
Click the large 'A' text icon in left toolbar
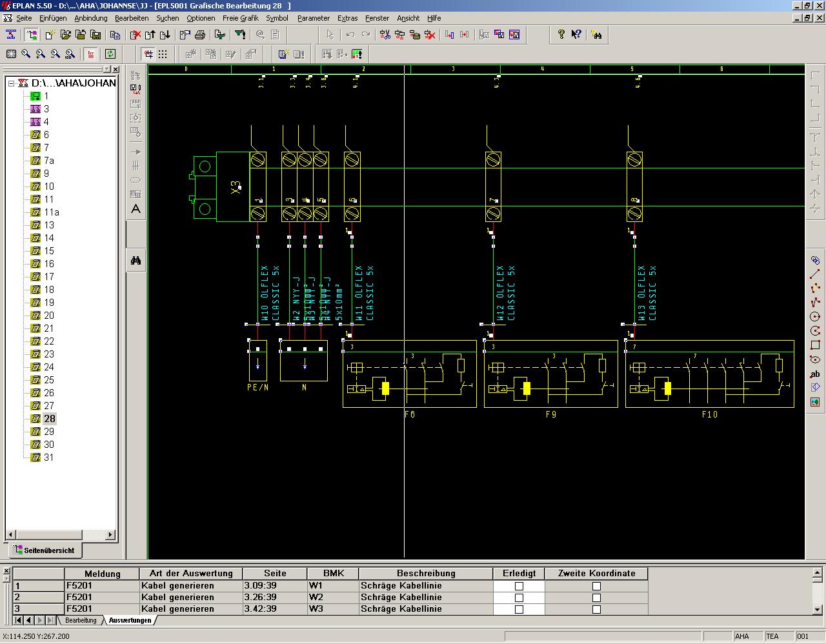pos(136,209)
